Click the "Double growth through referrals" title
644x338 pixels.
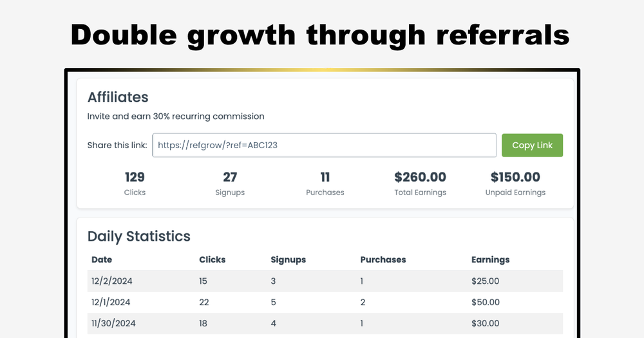320,35
